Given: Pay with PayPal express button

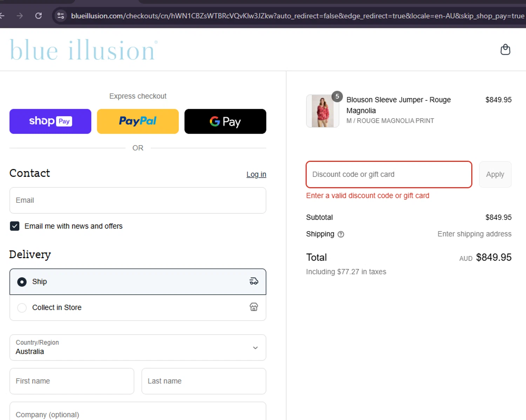Looking at the screenshot, I should 138,121.
